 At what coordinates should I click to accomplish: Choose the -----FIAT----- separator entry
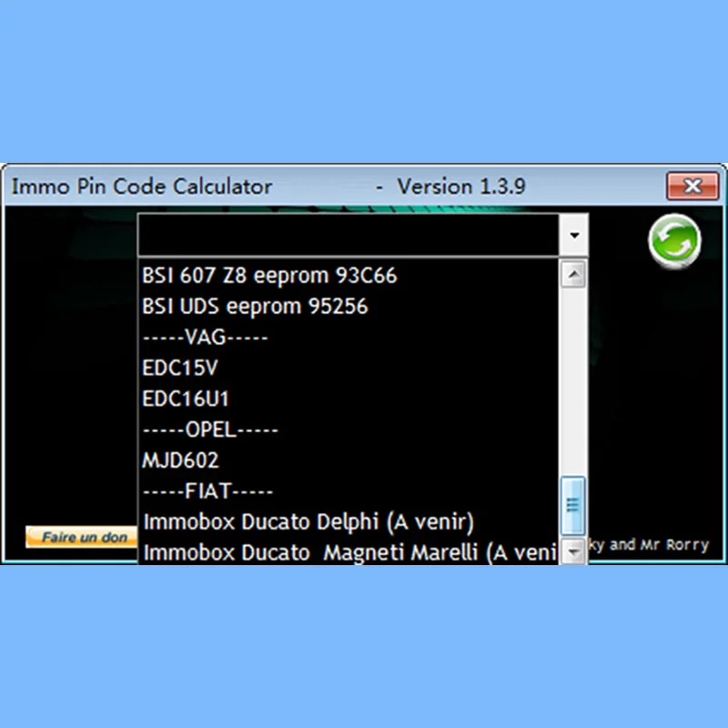[x=349, y=491]
